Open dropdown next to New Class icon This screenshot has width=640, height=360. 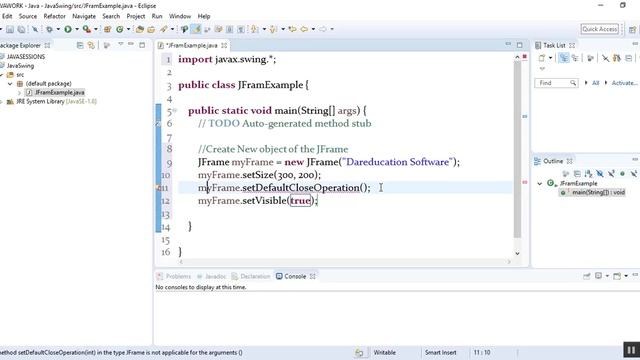(x=128, y=29)
